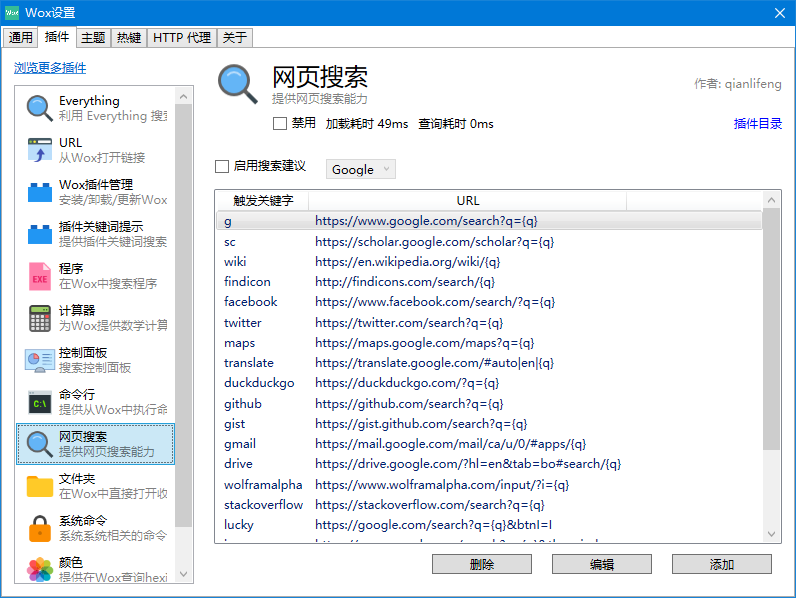Select the 文件夹 folder icon
Image resolution: width=796 pixels, height=598 pixels.
40,486
